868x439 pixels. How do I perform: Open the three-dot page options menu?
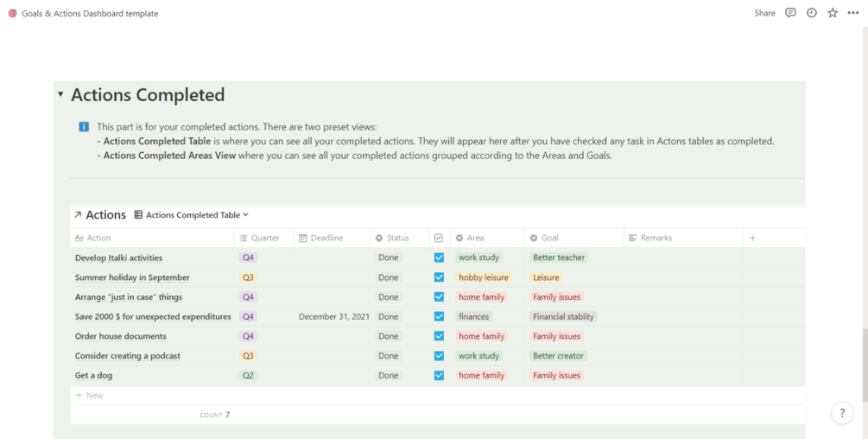click(x=853, y=13)
